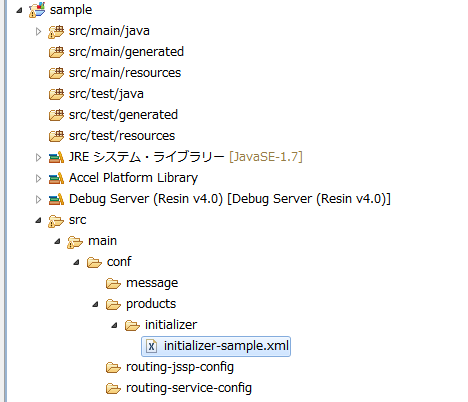The width and height of the screenshot is (468, 402).
Task: Select the 'routing-service-config' label
Action: (x=189, y=388)
